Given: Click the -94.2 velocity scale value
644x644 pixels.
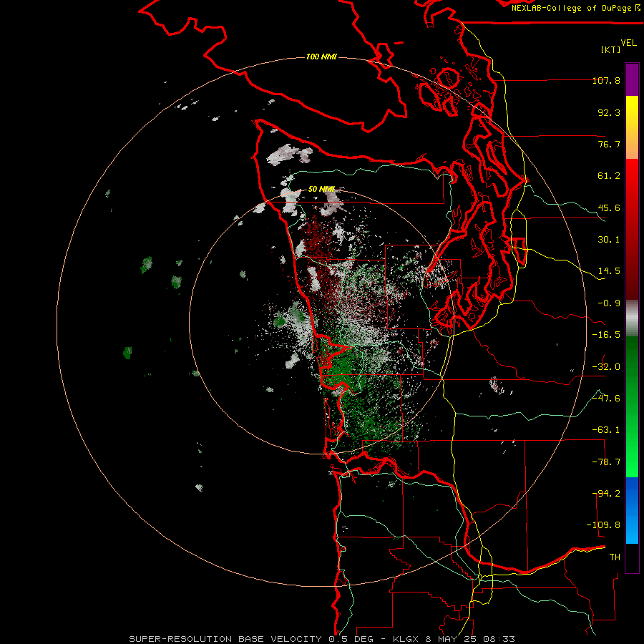Looking at the screenshot, I should [606, 494].
